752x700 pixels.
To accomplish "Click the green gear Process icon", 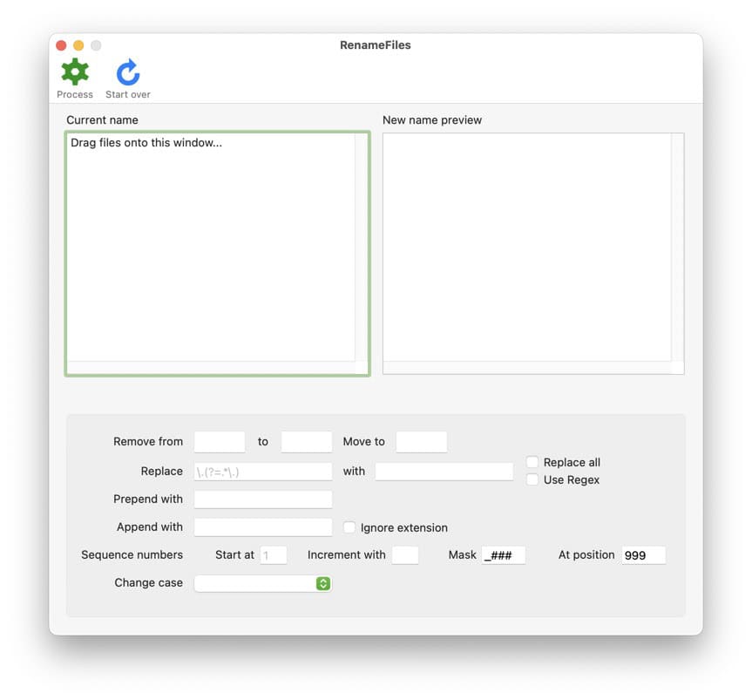I will pos(75,72).
